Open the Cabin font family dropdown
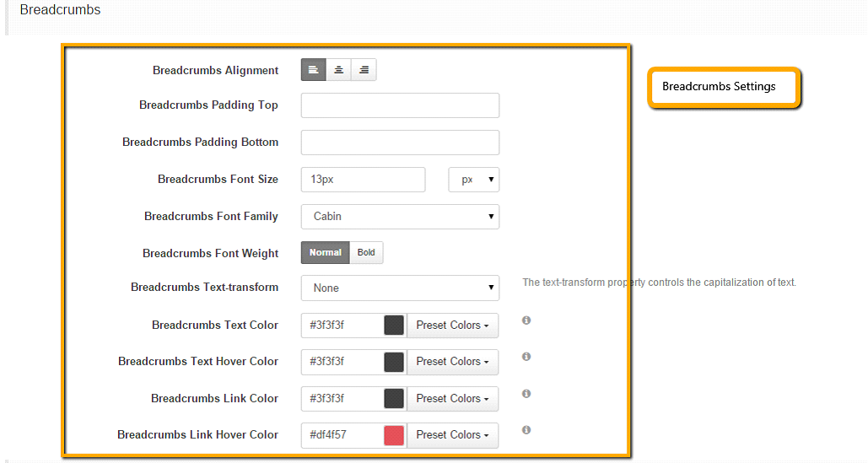Viewport: 868px width, 463px height. [400, 217]
